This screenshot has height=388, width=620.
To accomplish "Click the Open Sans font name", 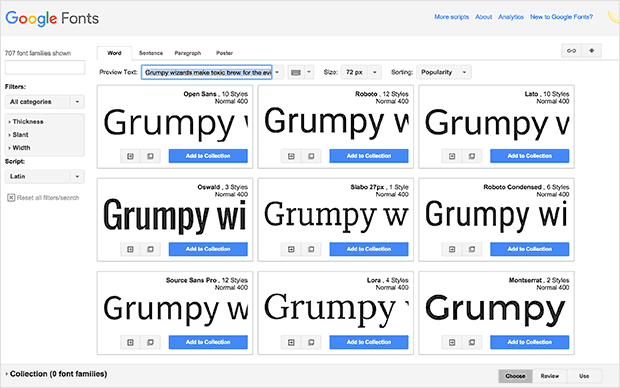I will coord(200,94).
